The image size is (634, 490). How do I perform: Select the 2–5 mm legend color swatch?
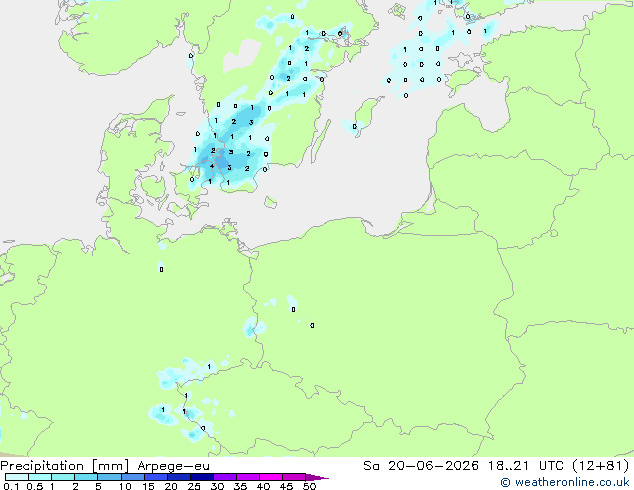(86, 477)
